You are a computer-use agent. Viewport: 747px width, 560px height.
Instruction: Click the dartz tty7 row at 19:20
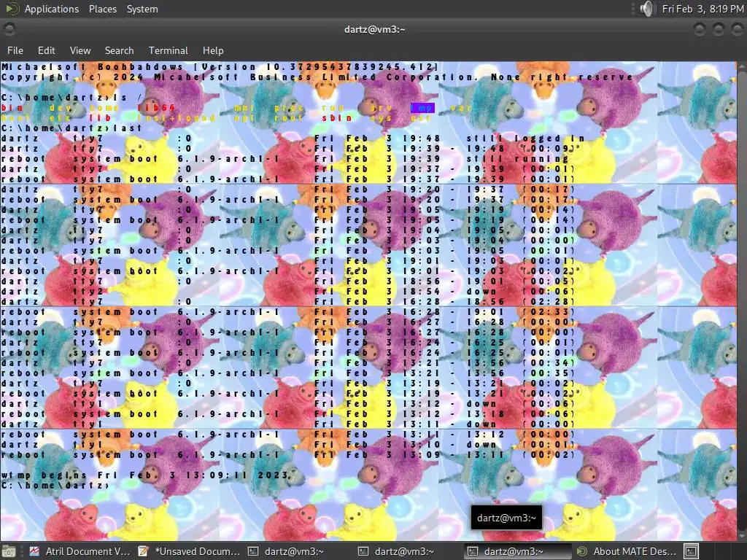click(287, 189)
